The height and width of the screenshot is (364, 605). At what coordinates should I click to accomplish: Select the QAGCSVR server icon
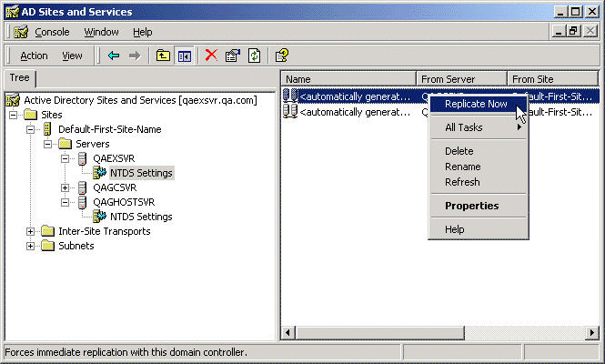pyautogui.click(x=83, y=187)
